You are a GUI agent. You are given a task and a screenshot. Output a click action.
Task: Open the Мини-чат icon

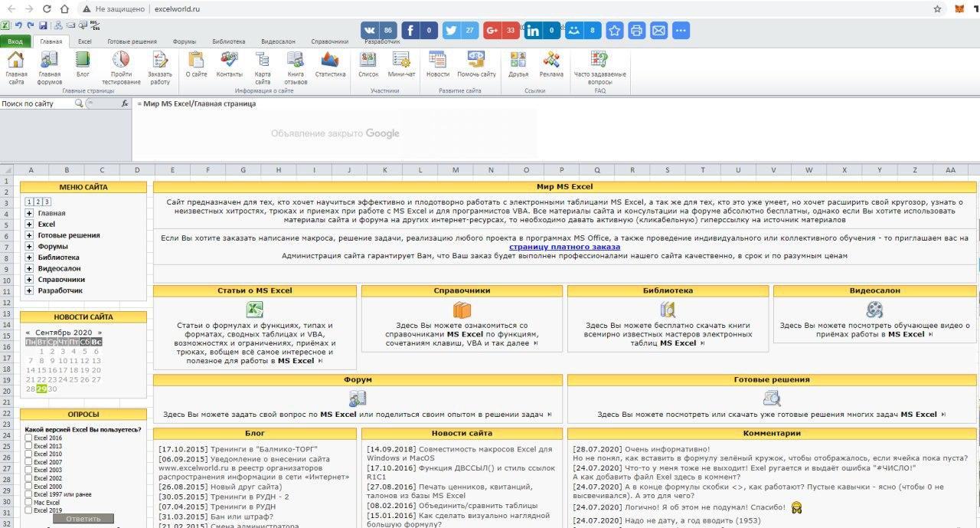click(401, 61)
